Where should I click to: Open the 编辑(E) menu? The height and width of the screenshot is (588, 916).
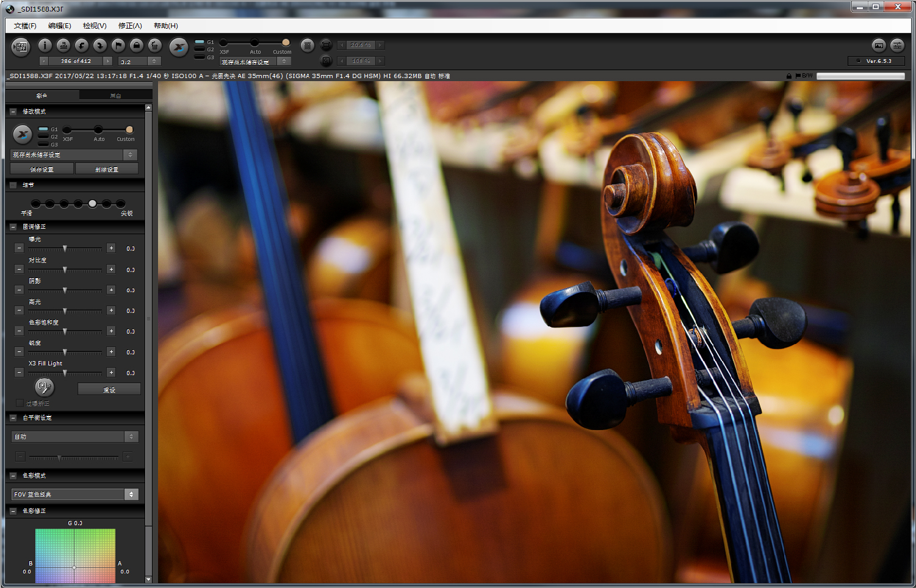click(x=60, y=26)
